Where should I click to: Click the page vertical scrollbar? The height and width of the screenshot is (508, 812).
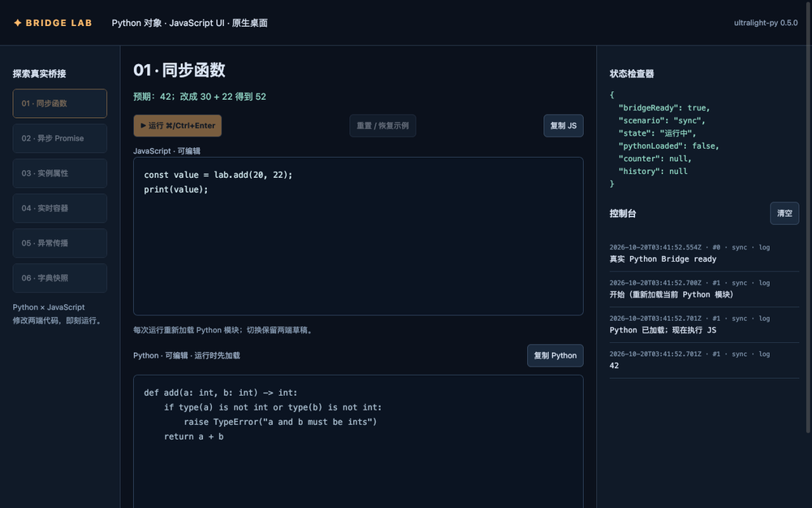click(x=809, y=218)
